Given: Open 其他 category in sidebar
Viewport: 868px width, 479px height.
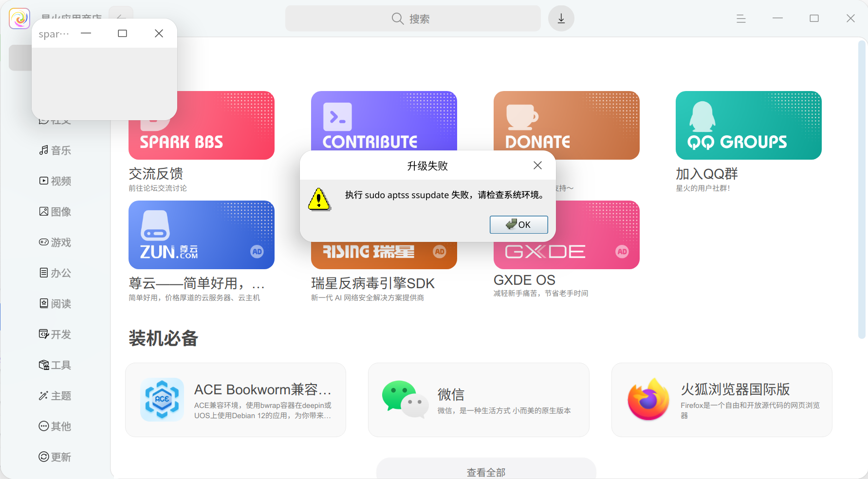Looking at the screenshot, I should pos(55,426).
